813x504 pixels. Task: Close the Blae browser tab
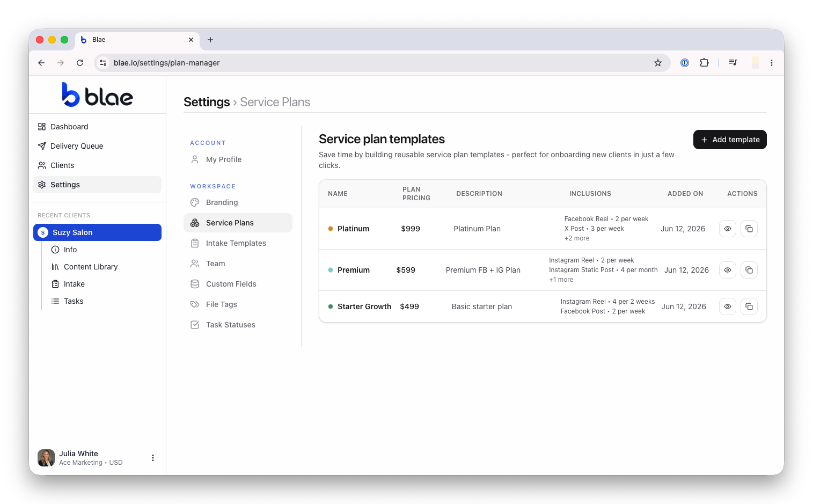tap(191, 40)
